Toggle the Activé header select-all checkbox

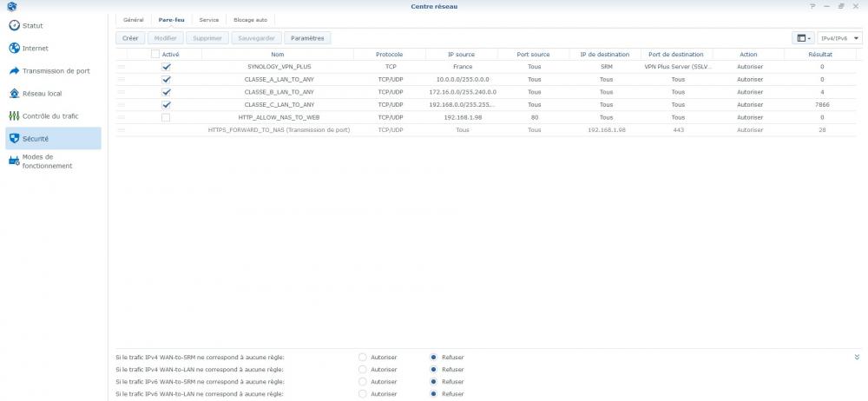coord(155,55)
